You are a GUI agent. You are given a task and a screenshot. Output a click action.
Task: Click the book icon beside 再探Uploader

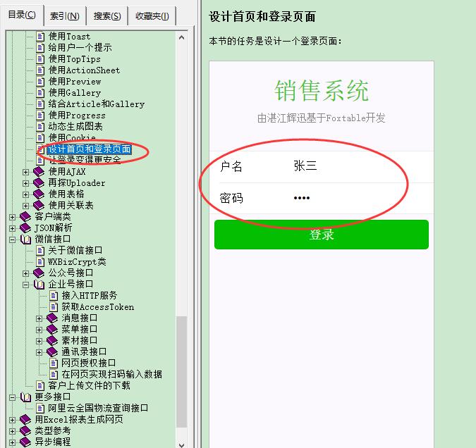pyautogui.click(x=39, y=183)
